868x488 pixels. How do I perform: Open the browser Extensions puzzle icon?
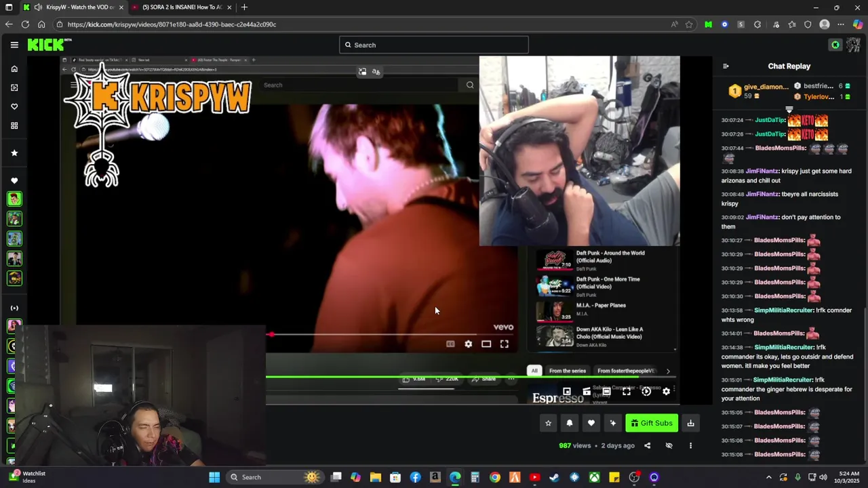(757, 24)
